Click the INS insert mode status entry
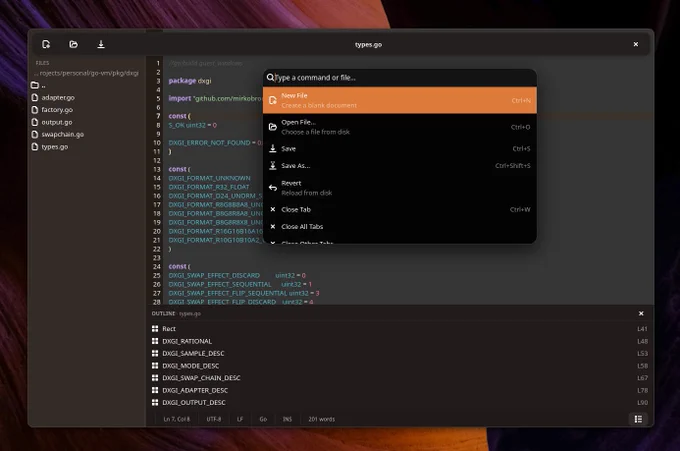Viewport: 680px width, 451px height. [x=287, y=419]
